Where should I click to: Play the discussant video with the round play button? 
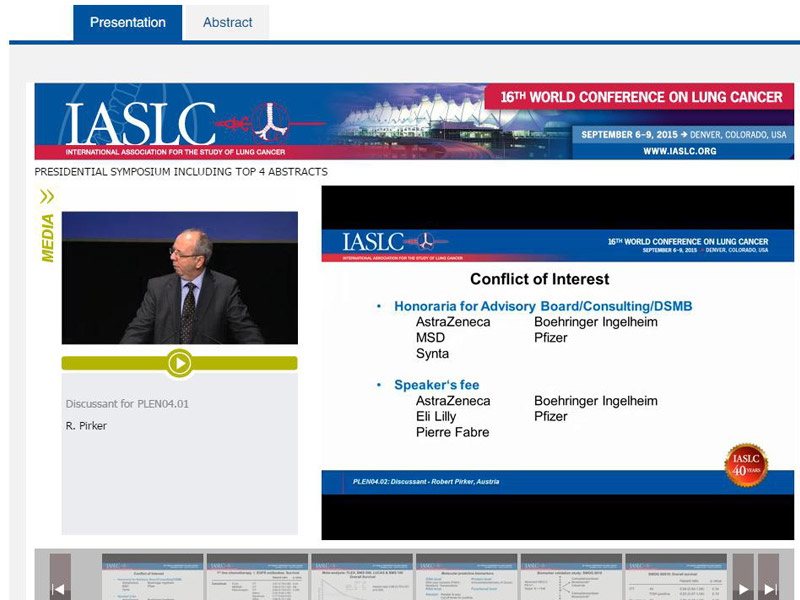click(x=180, y=363)
